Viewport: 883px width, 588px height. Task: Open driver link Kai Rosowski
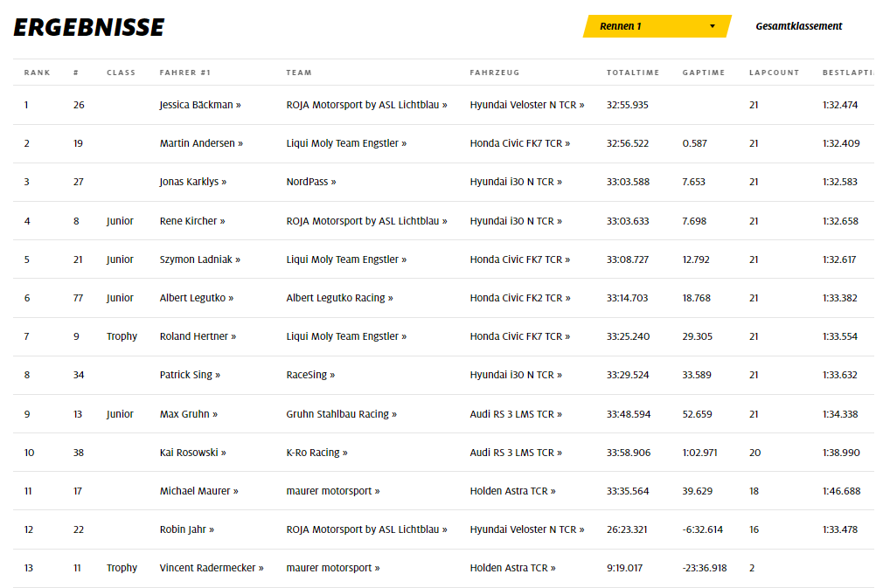(x=192, y=453)
